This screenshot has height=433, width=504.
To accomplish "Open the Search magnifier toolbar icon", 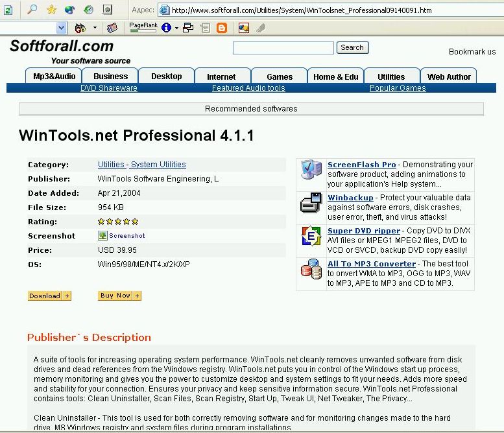I will click(x=32, y=10).
